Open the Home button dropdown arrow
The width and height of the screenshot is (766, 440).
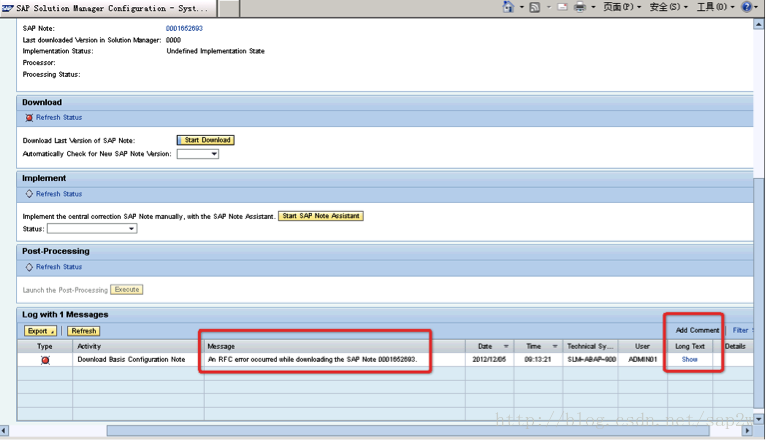tap(521, 7)
